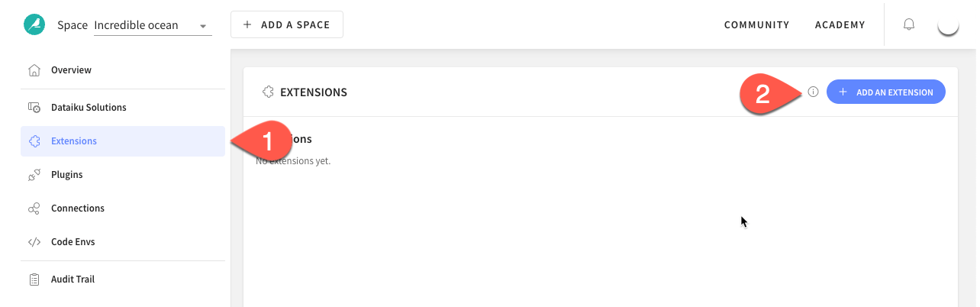The height and width of the screenshot is (307, 980).
Task: Open notifications bell
Action: pyautogui.click(x=908, y=24)
